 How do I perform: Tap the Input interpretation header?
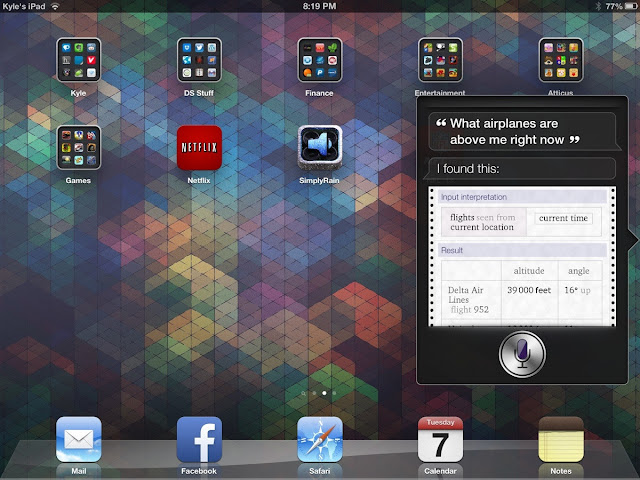522,197
